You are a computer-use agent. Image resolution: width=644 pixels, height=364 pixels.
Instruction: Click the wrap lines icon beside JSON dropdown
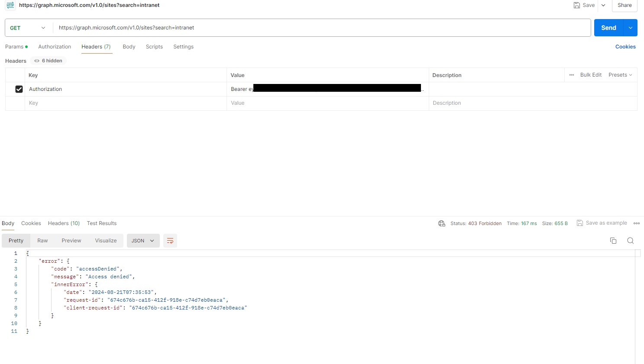(169, 241)
